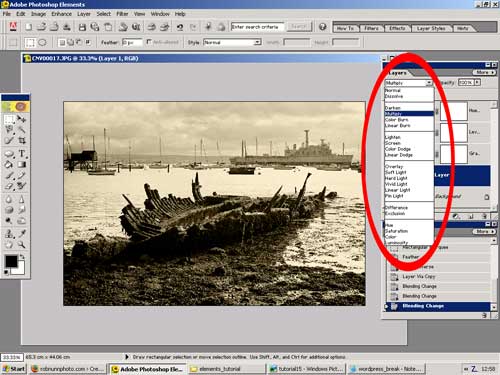Click the Windows Start button
Image resolution: width=500 pixels, height=375 pixels.
[x=14, y=369]
